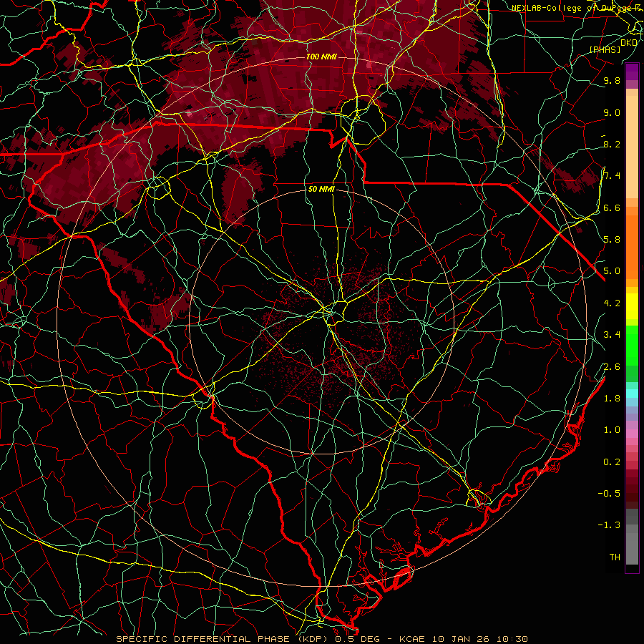Click the 5.0 value on the scale

[x=612, y=271]
